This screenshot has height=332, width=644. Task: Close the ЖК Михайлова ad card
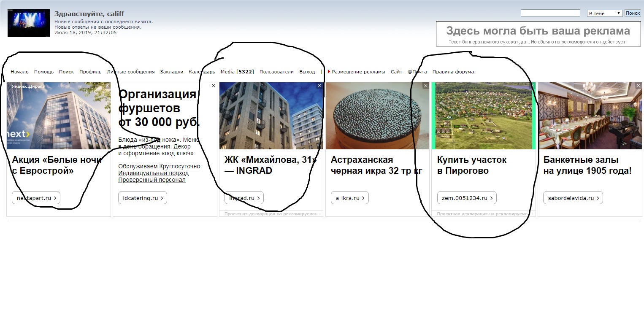pos(319,86)
